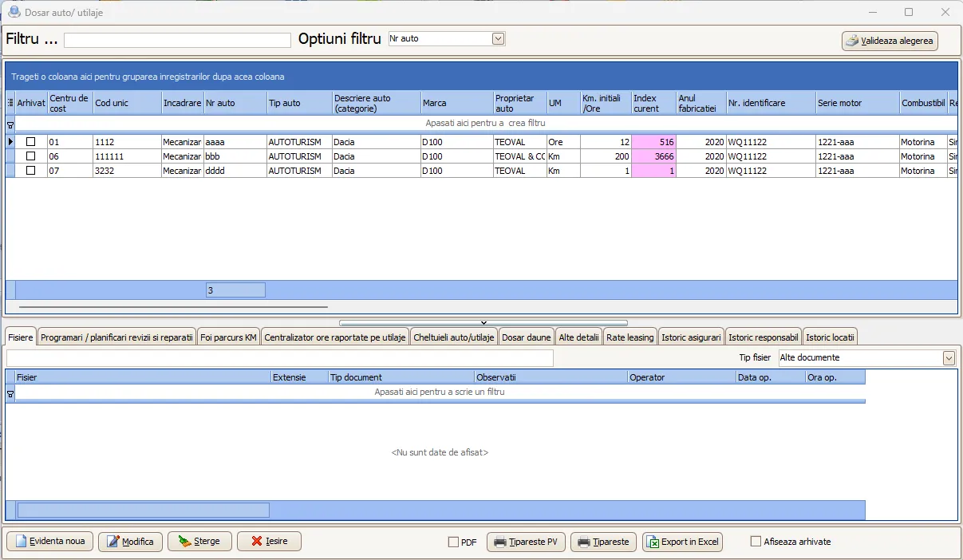
Task: Open Centralizator ore raportate pe utilaje tab
Action: click(335, 337)
